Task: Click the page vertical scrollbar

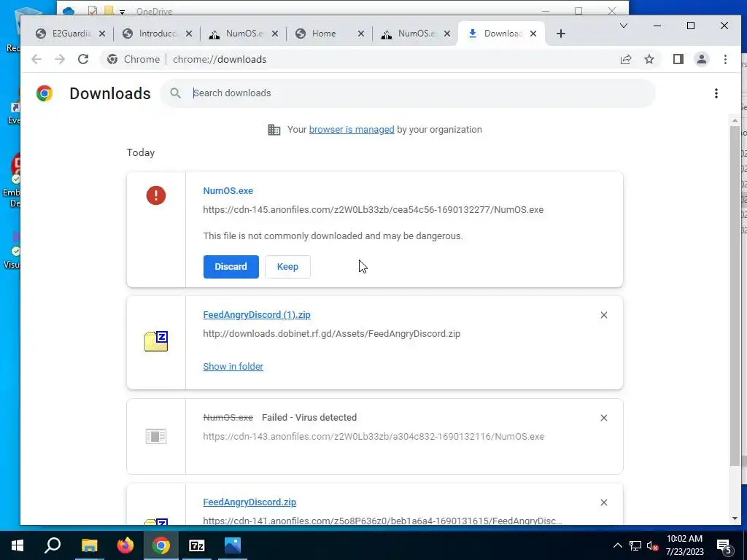Action: tap(735, 295)
